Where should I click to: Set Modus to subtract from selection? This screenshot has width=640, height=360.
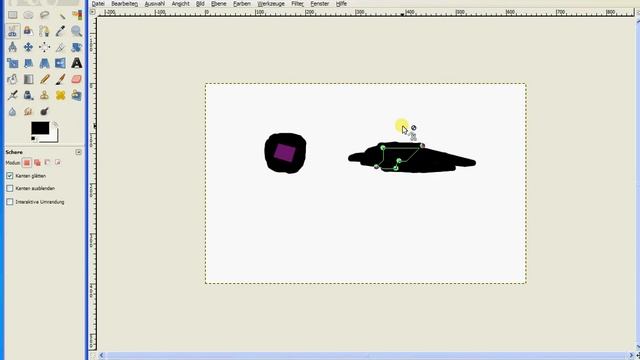coord(47,163)
